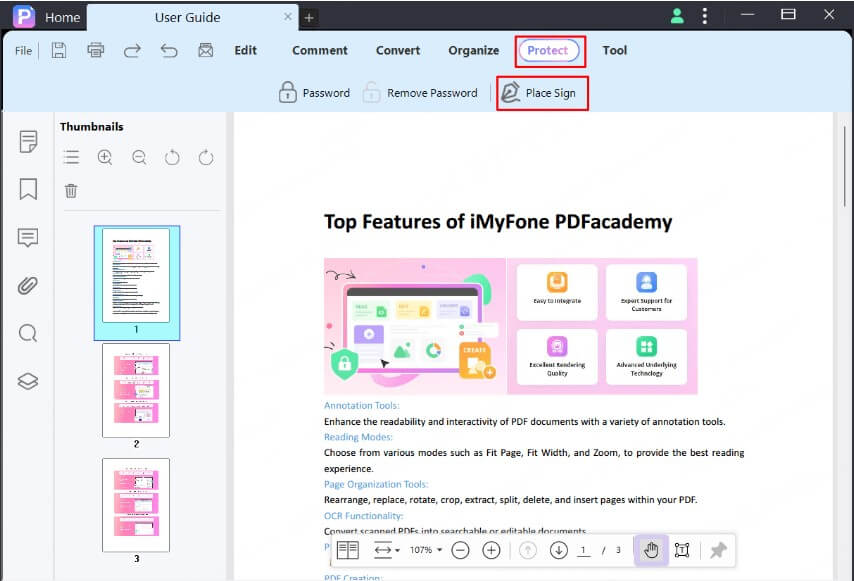Toggle the hand pan tool
This screenshot has height=581, width=854.
651,550
